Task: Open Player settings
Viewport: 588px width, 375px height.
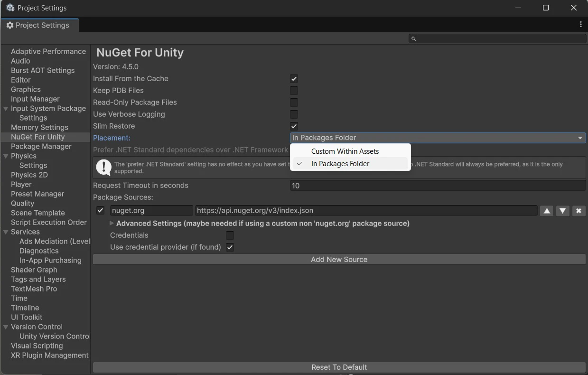Action: pyautogui.click(x=21, y=184)
